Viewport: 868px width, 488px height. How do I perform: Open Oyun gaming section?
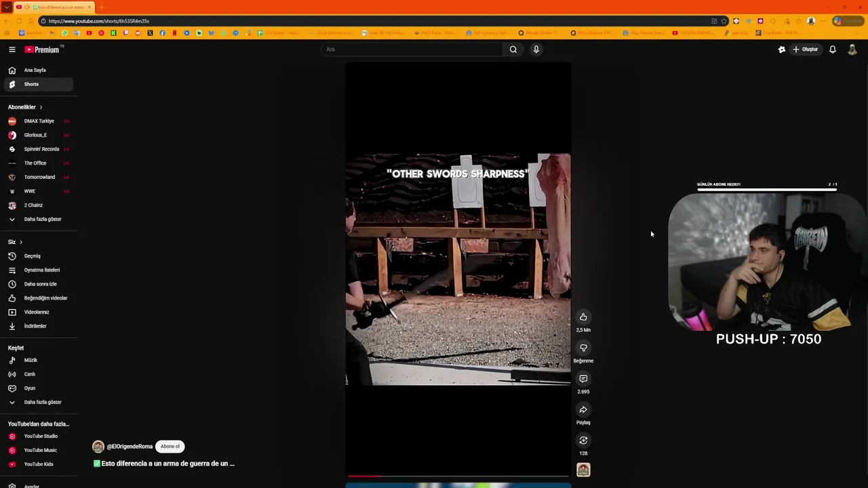tap(39, 388)
